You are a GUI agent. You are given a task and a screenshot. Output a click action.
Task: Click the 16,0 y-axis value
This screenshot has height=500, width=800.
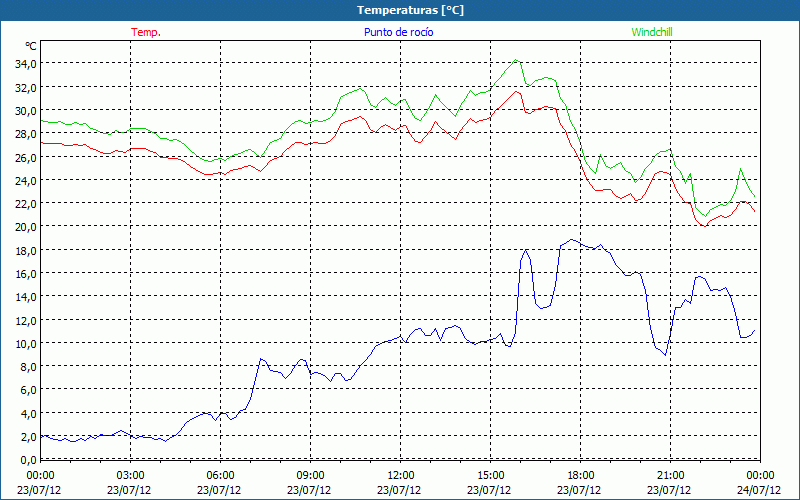[x=27, y=273]
